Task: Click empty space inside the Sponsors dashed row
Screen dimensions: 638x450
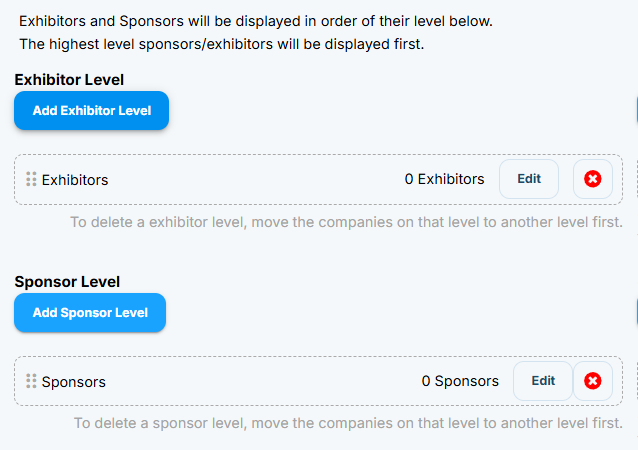Action: point(260,381)
